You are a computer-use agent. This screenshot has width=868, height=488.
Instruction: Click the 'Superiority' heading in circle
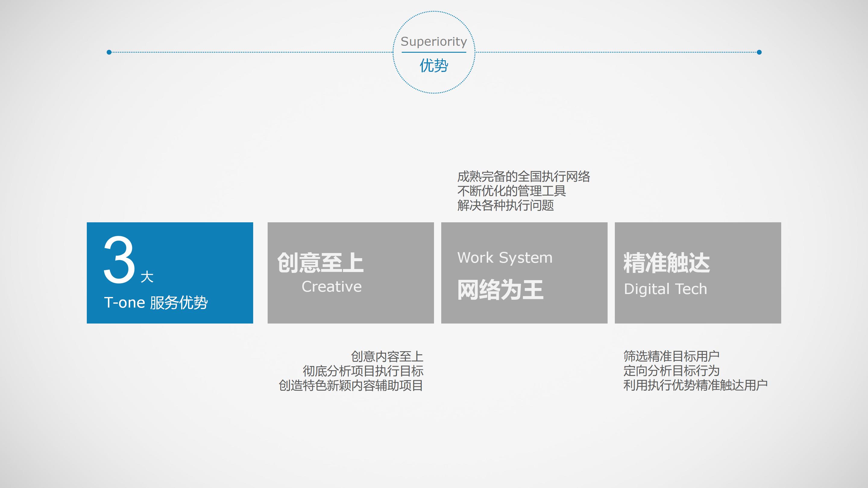(434, 42)
